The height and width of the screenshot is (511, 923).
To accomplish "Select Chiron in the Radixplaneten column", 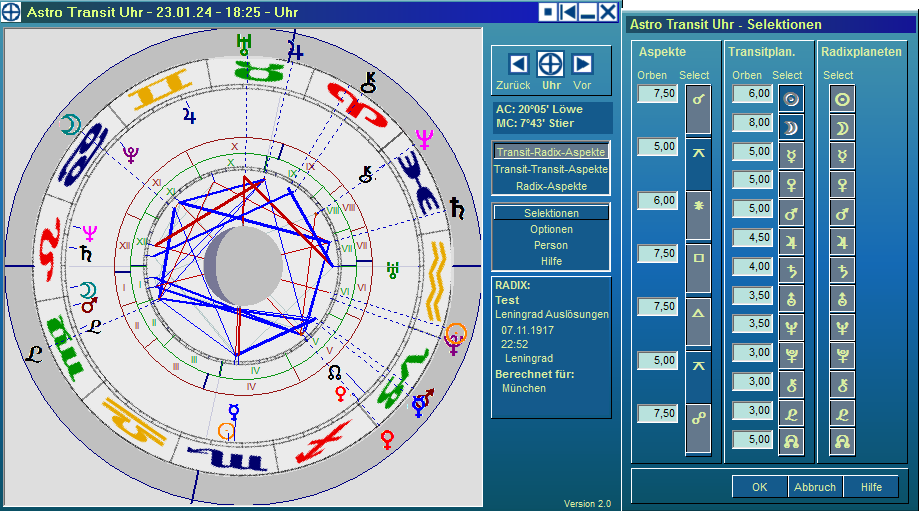I will click(x=842, y=385).
